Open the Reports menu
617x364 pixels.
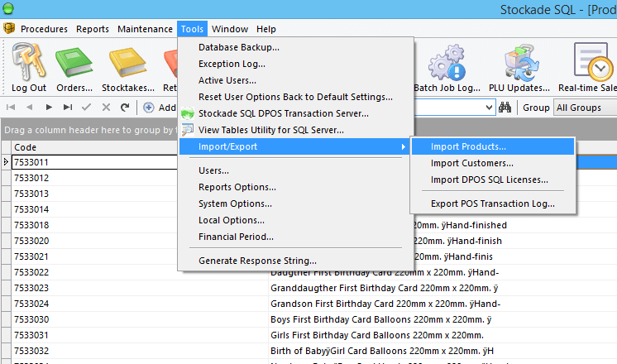93,29
